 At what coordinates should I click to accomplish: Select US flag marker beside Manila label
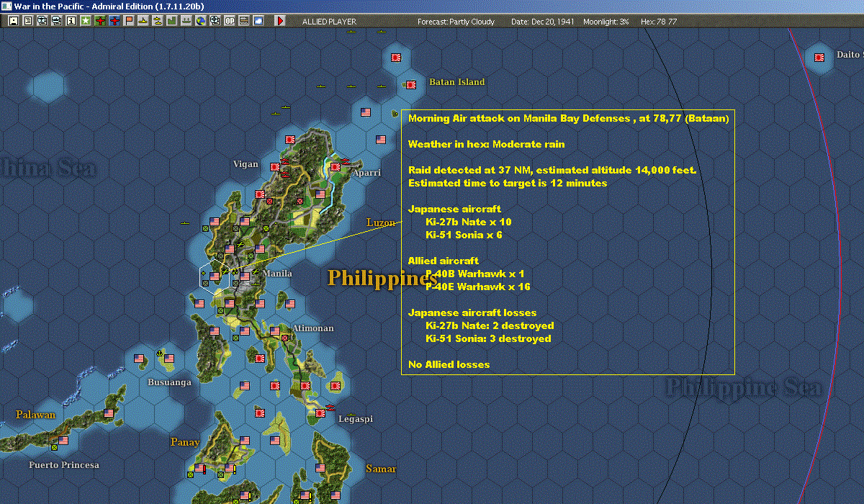click(245, 276)
